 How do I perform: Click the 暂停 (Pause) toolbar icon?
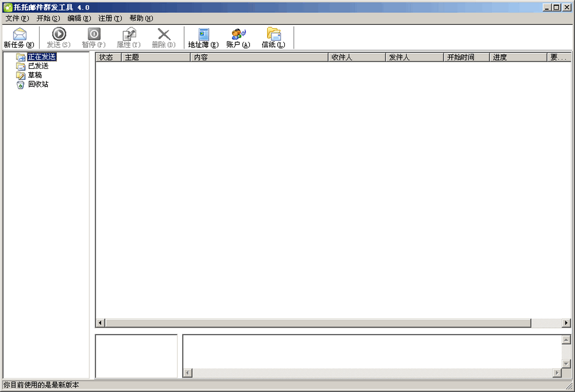(94, 34)
